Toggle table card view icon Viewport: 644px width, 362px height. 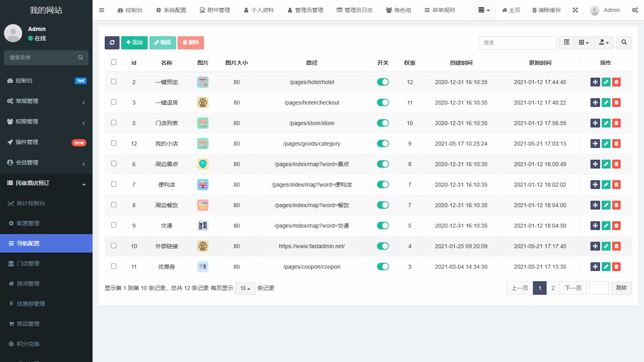tap(566, 43)
